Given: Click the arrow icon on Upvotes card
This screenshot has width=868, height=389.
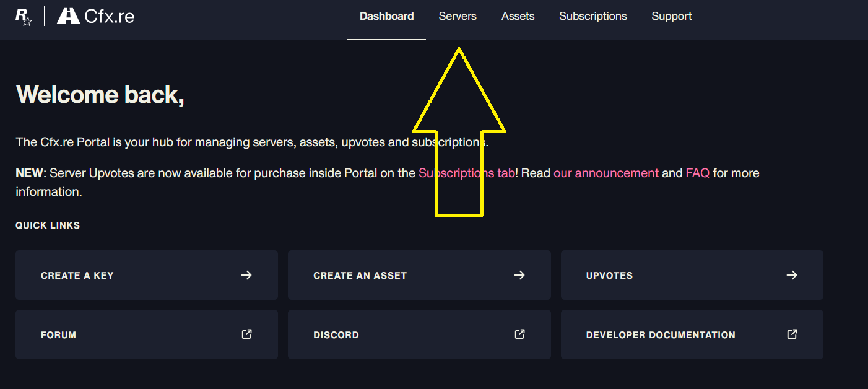Looking at the screenshot, I should tap(792, 275).
